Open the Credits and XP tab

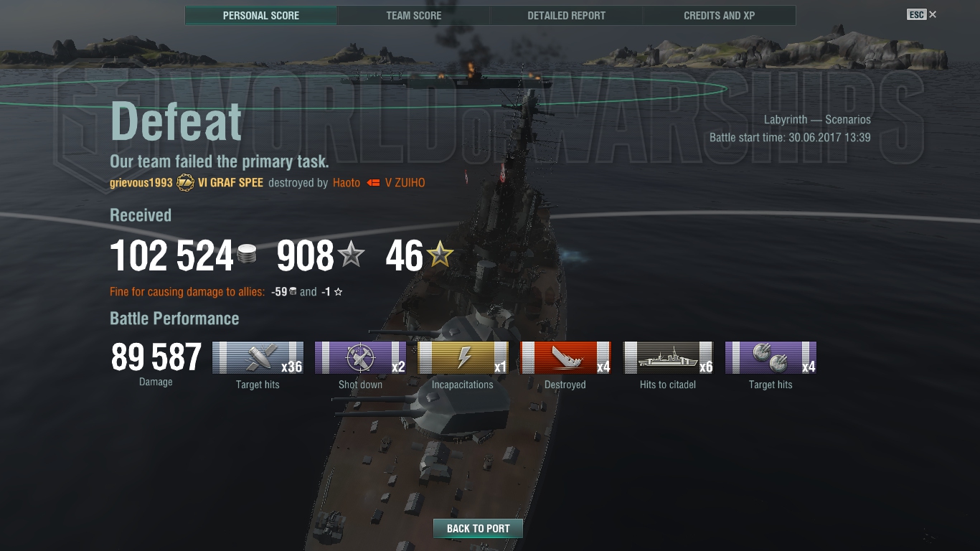point(719,15)
